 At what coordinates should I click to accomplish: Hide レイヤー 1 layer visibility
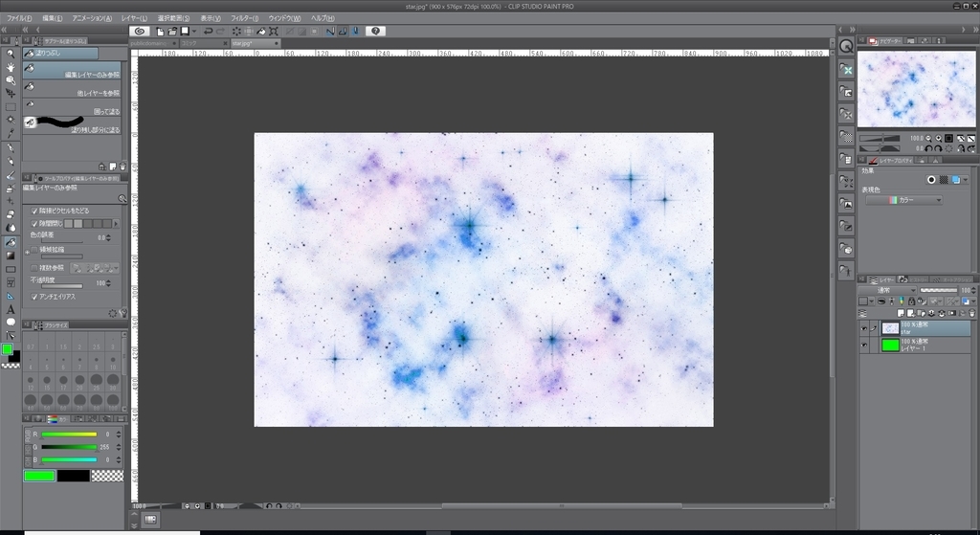tap(864, 345)
